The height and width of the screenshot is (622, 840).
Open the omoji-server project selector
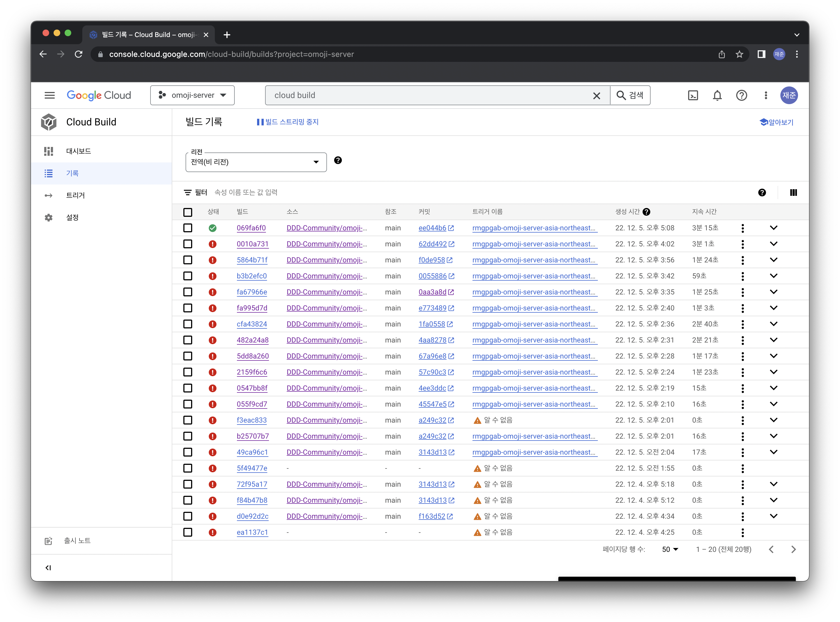pyautogui.click(x=192, y=95)
